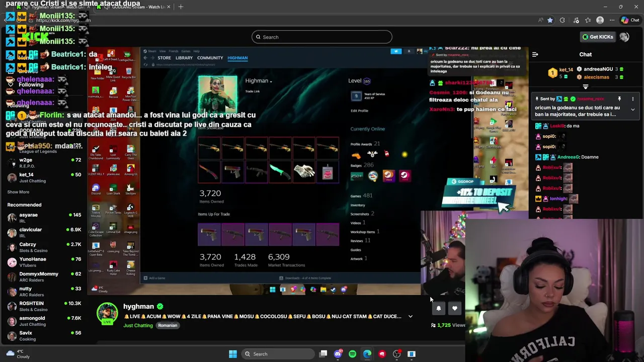Image resolution: width=644 pixels, height=362 pixels.
Task: Open the Edge profile icon
Action: (600, 20)
